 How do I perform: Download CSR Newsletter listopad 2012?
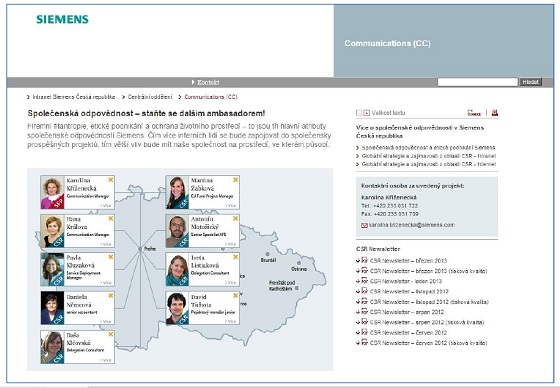click(x=409, y=292)
